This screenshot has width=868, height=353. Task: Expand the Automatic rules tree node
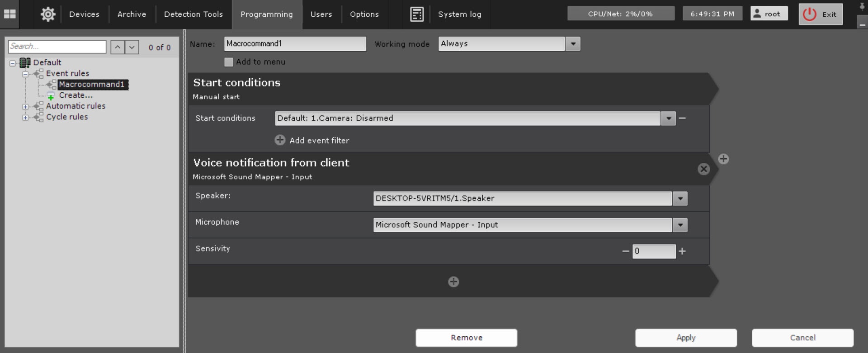click(x=25, y=107)
